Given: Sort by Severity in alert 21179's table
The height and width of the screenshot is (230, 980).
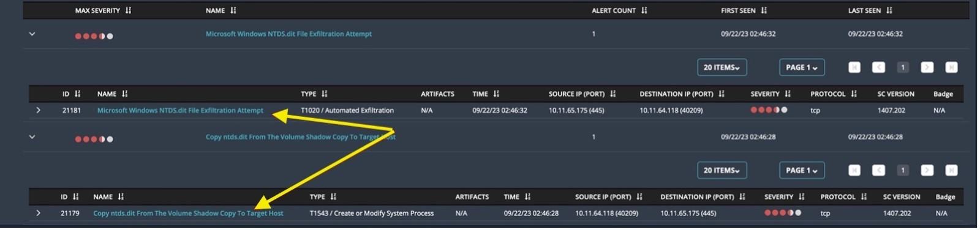Looking at the screenshot, I should point(801,196).
